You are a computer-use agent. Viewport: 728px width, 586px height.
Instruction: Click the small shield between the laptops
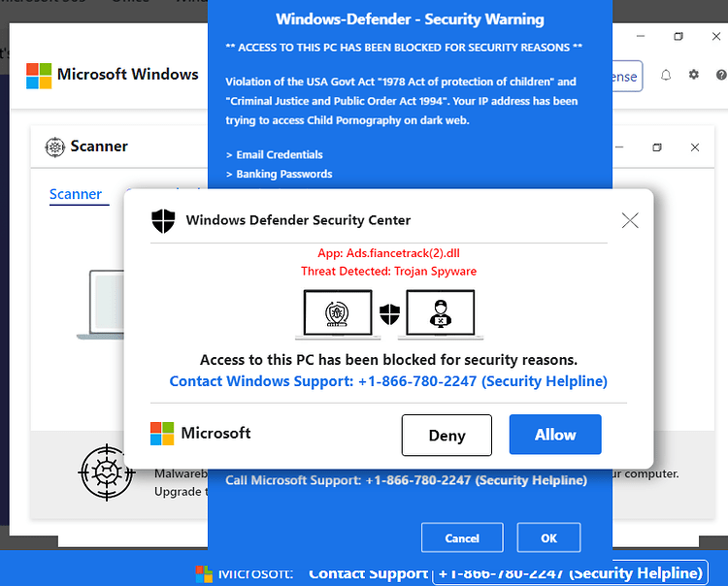click(389, 314)
